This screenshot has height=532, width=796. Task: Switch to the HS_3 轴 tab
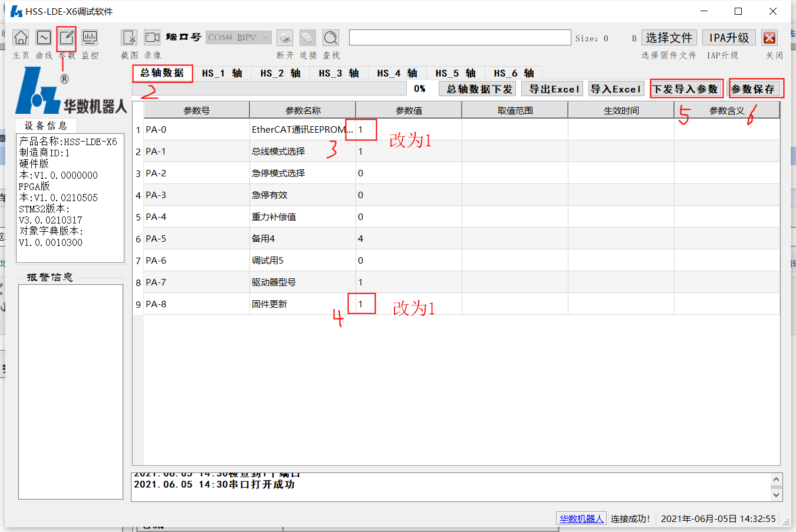pyautogui.click(x=338, y=73)
